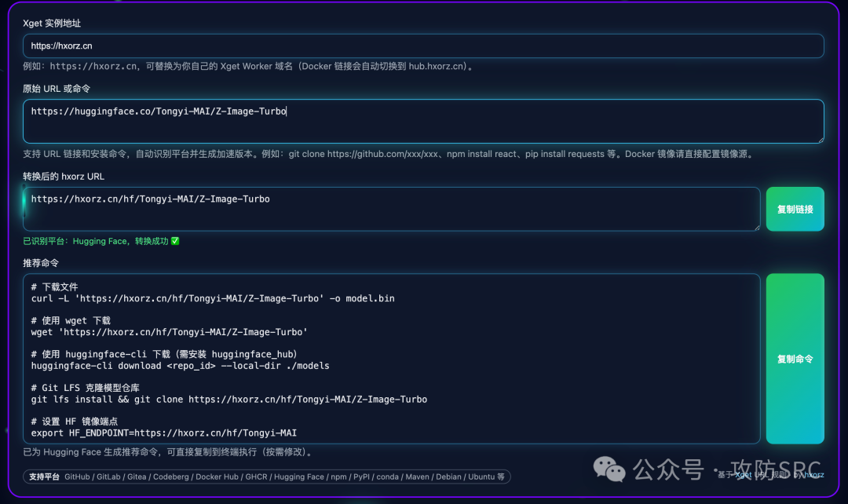Click the Docker Hub entry in supported platforms
The image size is (848, 504).
click(217, 477)
